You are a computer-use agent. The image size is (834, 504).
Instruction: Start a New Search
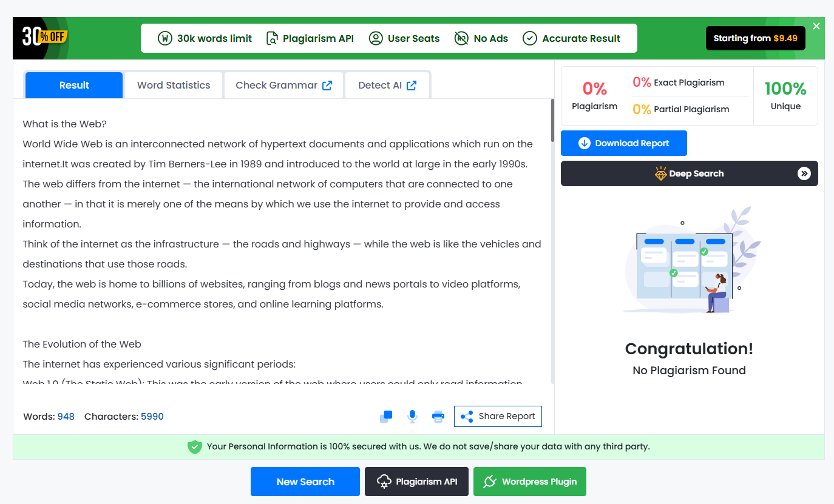click(x=305, y=482)
